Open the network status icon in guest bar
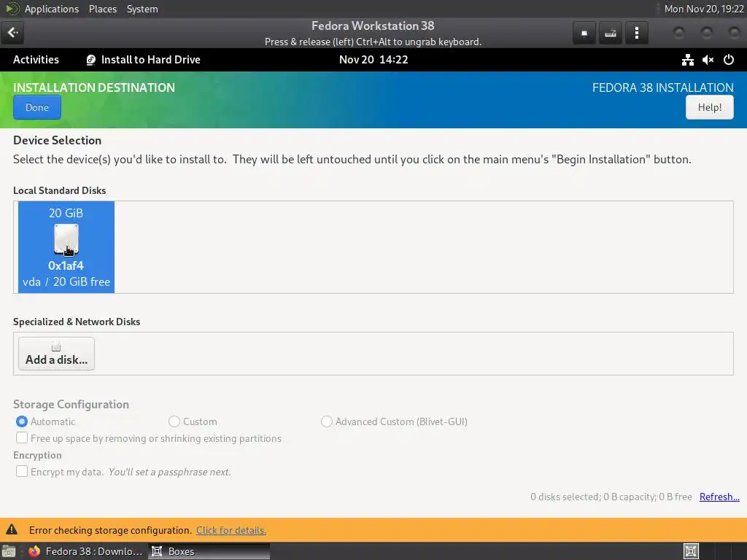The height and width of the screenshot is (560, 747). (x=687, y=60)
